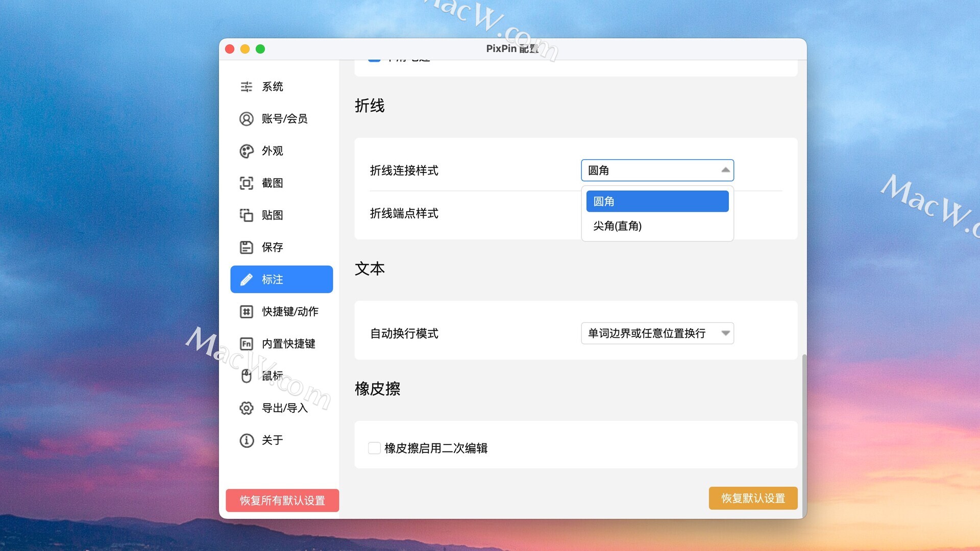Image resolution: width=980 pixels, height=551 pixels.
Task: Choose 圆角 option in dropdown list
Action: (x=657, y=202)
